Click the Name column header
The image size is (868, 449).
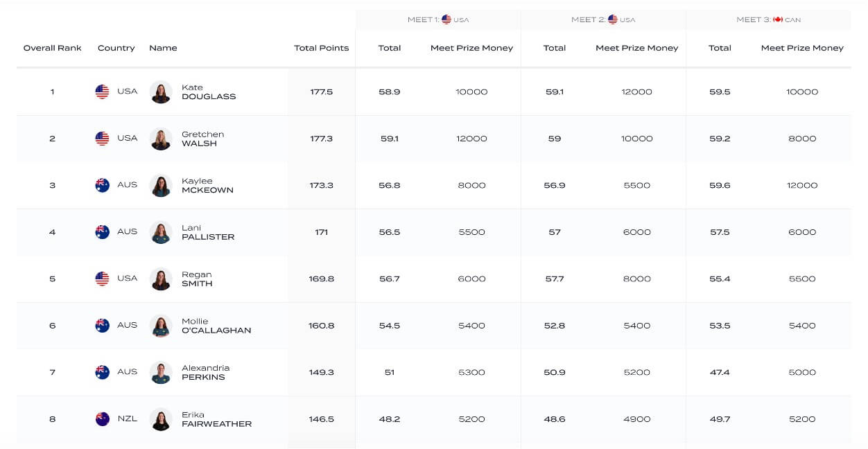pyautogui.click(x=163, y=48)
